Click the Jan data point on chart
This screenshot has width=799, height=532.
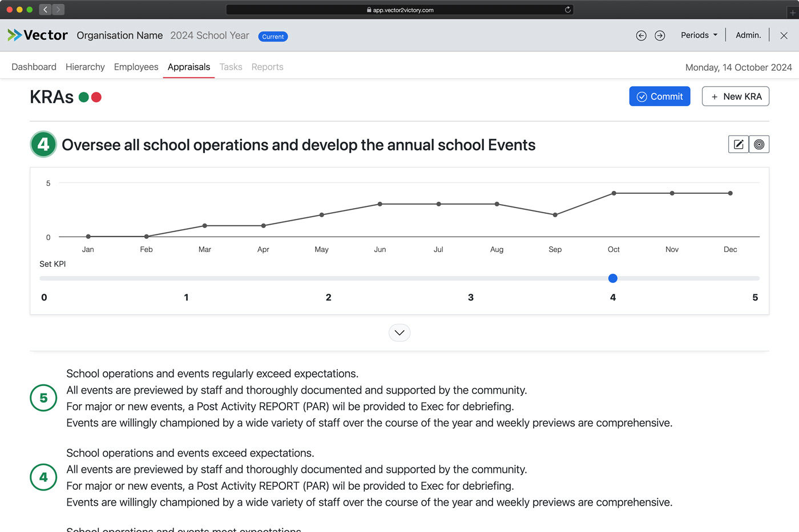[88, 236]
